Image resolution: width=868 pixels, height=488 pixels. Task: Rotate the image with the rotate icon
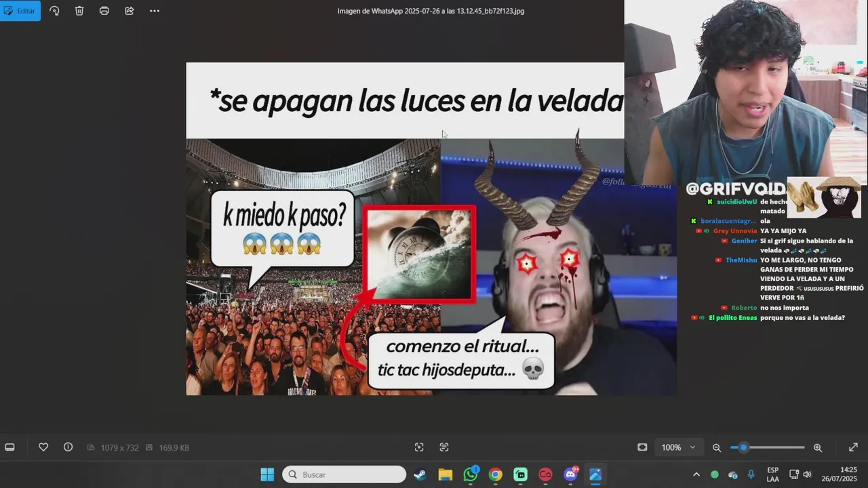[54, 11]
